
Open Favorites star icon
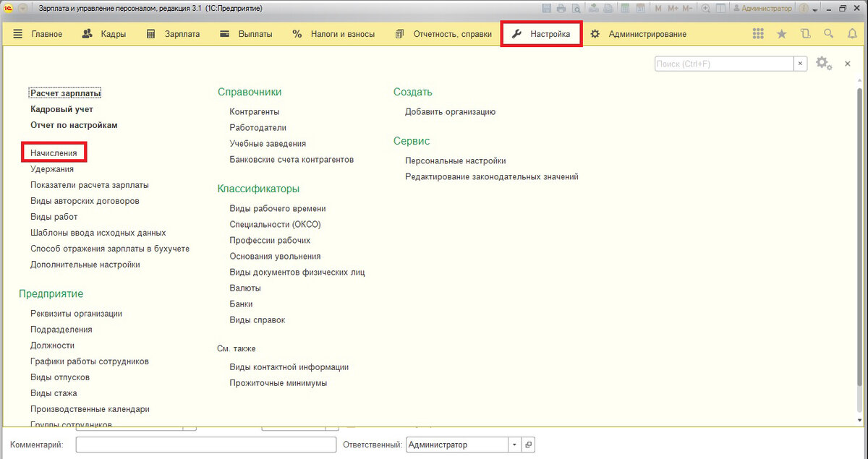click(x=782, y=34)
